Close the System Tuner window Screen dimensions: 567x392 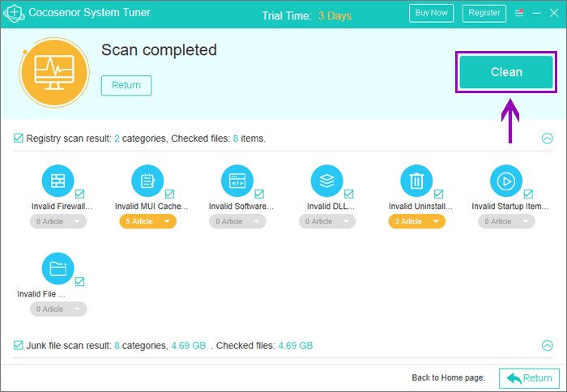point(554,13)
